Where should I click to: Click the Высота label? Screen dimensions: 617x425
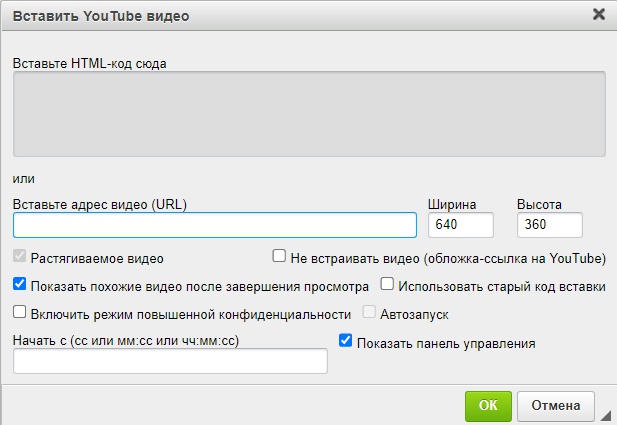coord(539,205)
